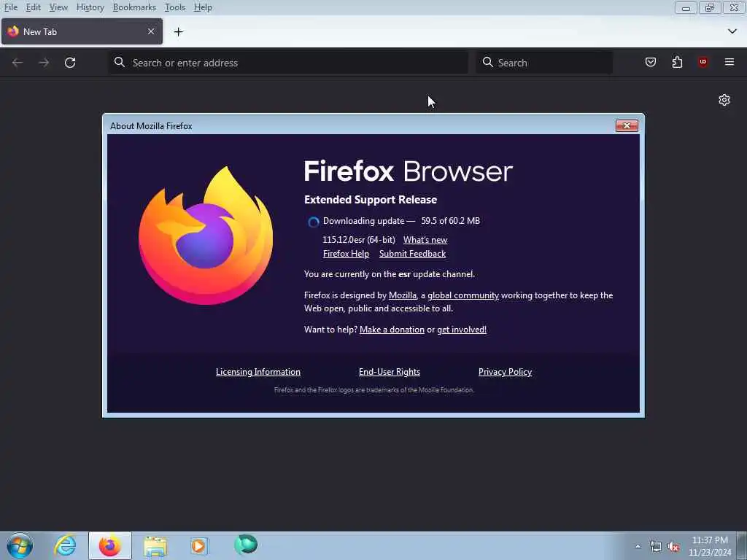
Task: Focus the Search box field
Action: coord(544,63)
